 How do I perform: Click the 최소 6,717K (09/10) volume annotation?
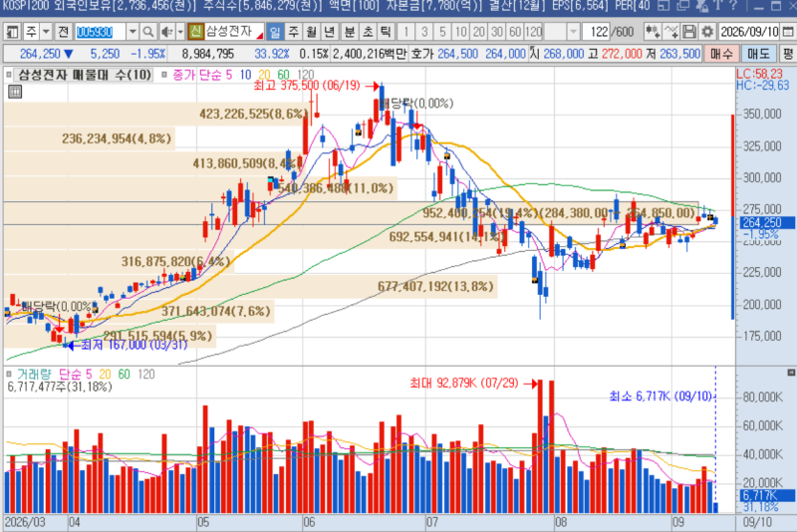[x=661, y=397]
